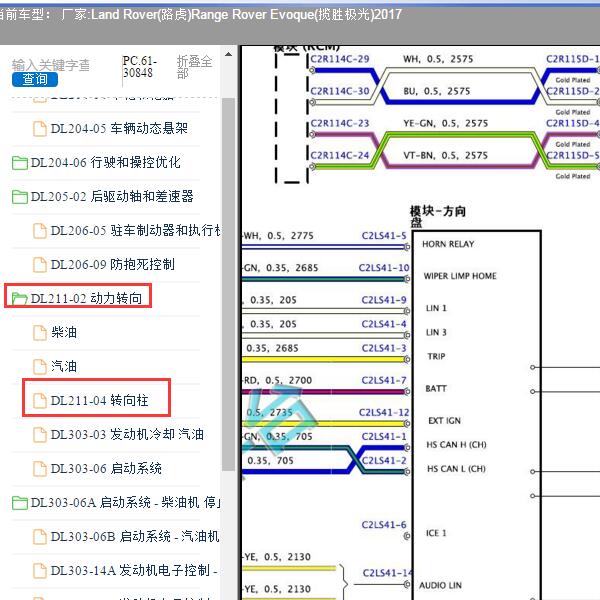Open DL206-05 驻车制动器 document
The width and height of the screenshot is (600, 600).
135,230
